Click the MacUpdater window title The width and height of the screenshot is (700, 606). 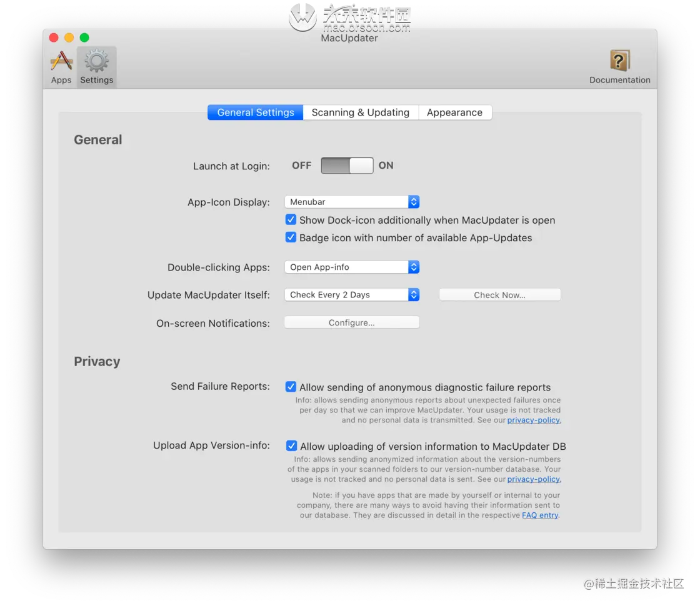[349, 38]
